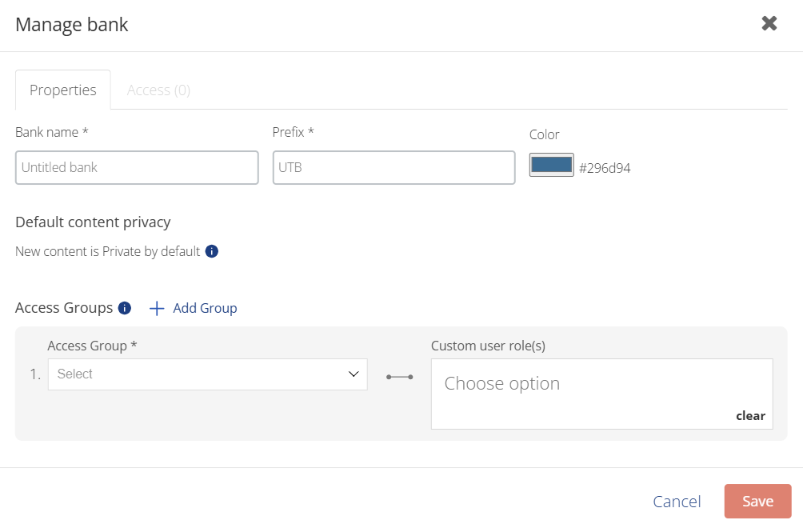Switch to the Properties tab
The width and height of the screenshot is (803, 532).
(63, 90)
